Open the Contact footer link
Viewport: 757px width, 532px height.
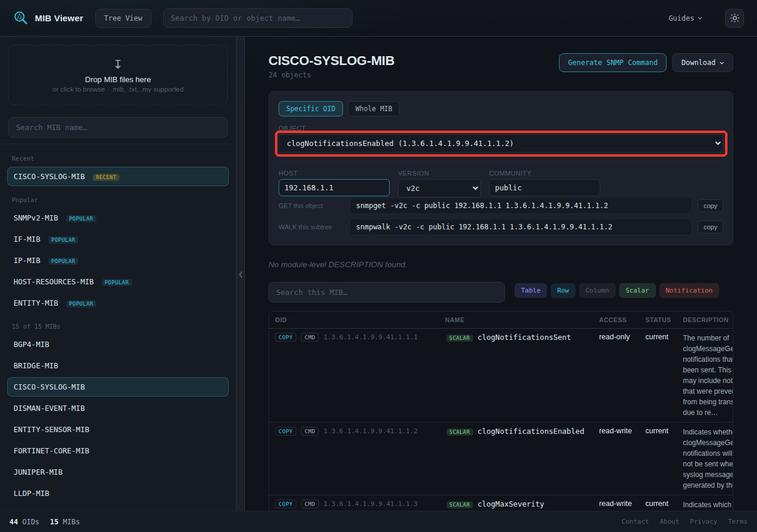pyautogui.click(x=635, y=521)
